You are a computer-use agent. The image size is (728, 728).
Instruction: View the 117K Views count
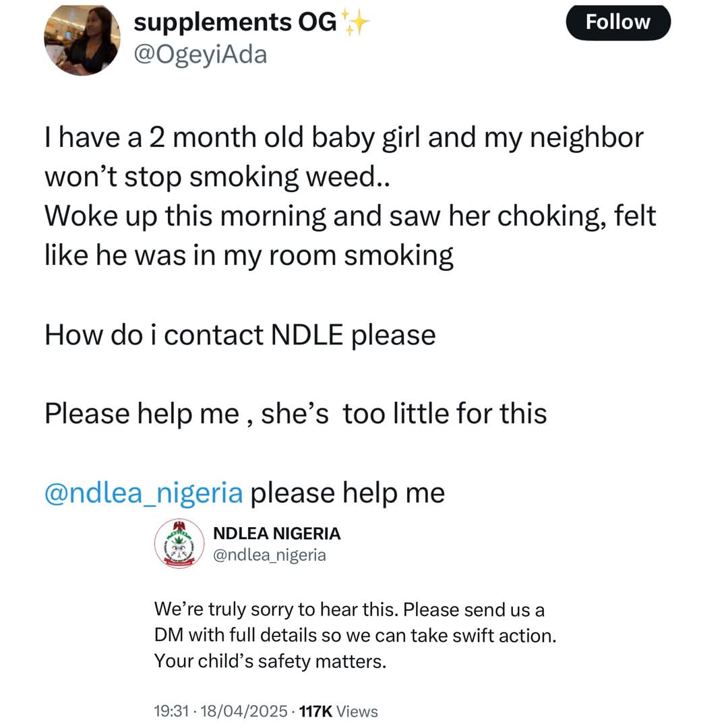click(x=339, y=711)
